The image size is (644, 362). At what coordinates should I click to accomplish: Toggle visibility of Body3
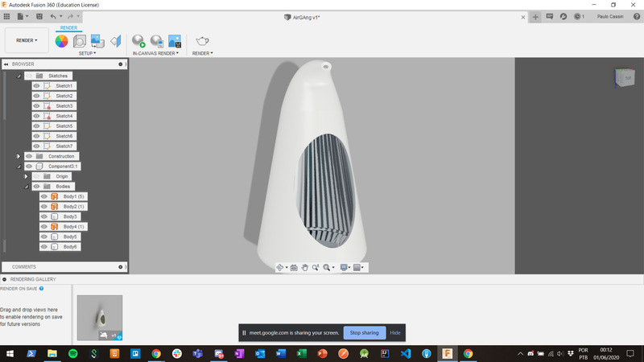point(44,216)
